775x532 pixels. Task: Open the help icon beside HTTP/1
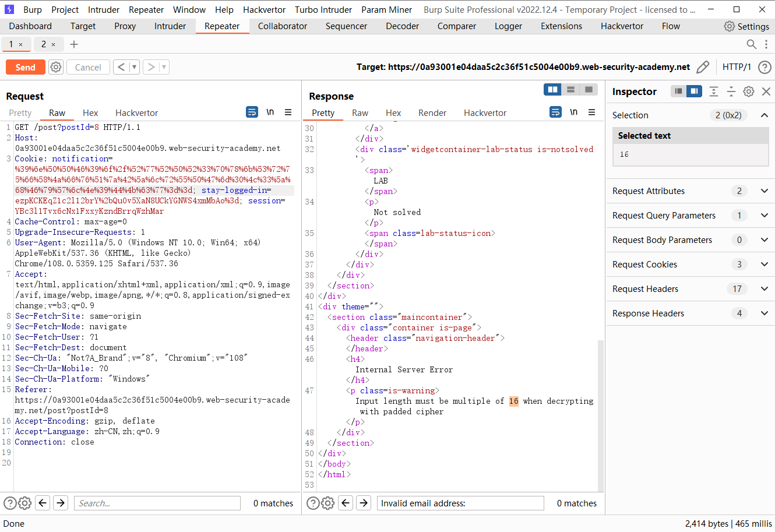[765, 67]
